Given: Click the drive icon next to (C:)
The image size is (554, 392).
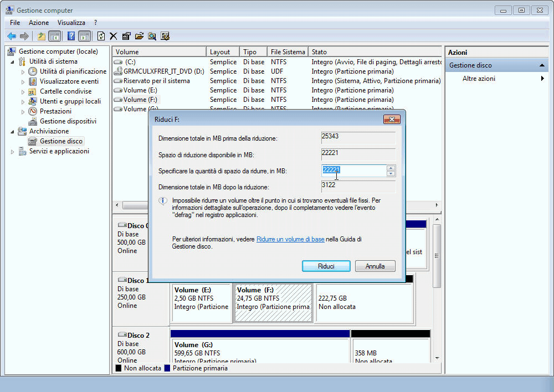Looking at the screenshot, I should tap(118, 62).
